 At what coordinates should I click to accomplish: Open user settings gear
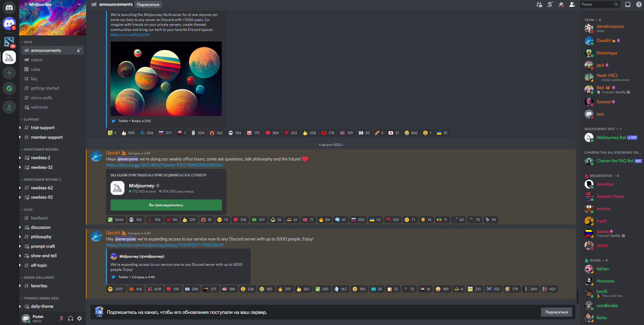click(x=80, y=318)
